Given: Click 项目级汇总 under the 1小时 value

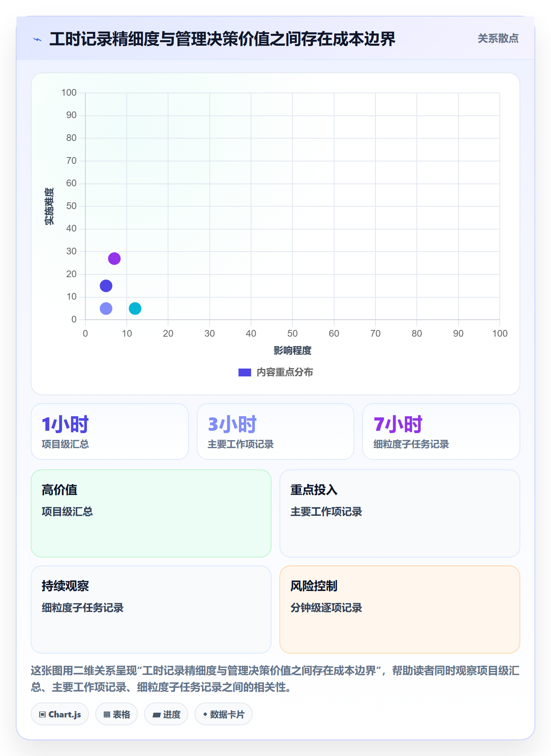Looking at the screenshot, I should click(x=65, y=445).
